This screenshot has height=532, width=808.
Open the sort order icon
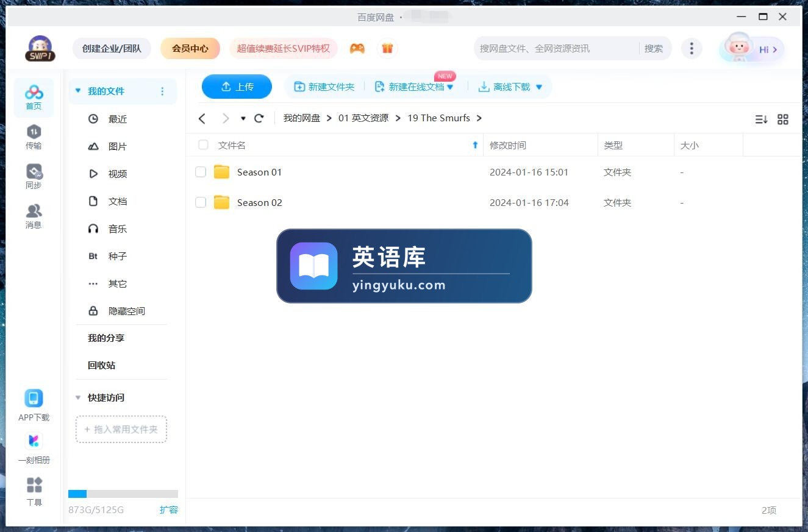[761, 119]
